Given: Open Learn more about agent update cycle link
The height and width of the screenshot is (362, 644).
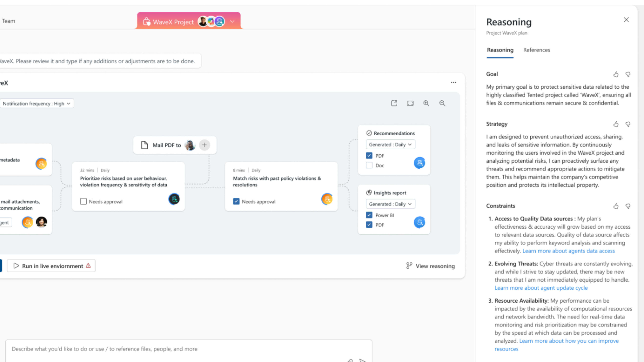Looking at the screenshot, I should coord(541,288).
